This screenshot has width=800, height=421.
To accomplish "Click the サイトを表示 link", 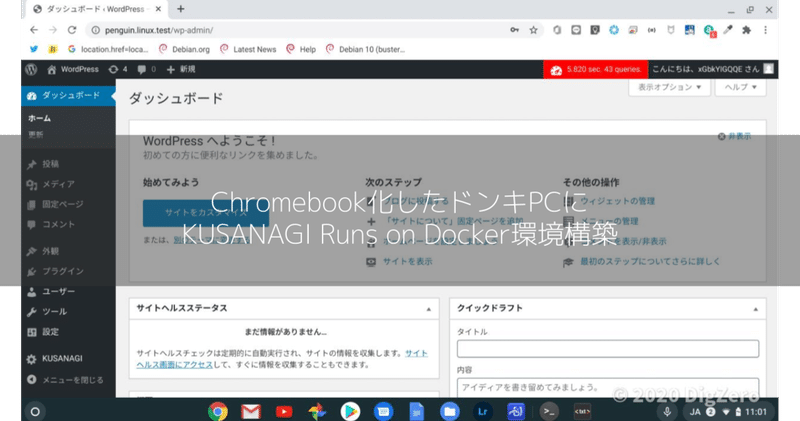I will 408,261.
